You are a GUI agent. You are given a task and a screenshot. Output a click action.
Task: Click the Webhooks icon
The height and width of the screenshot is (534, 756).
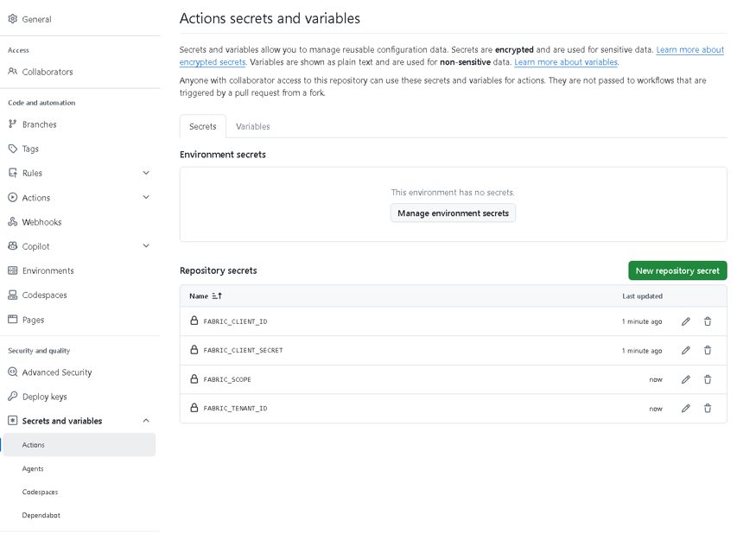tap(13, 222)
